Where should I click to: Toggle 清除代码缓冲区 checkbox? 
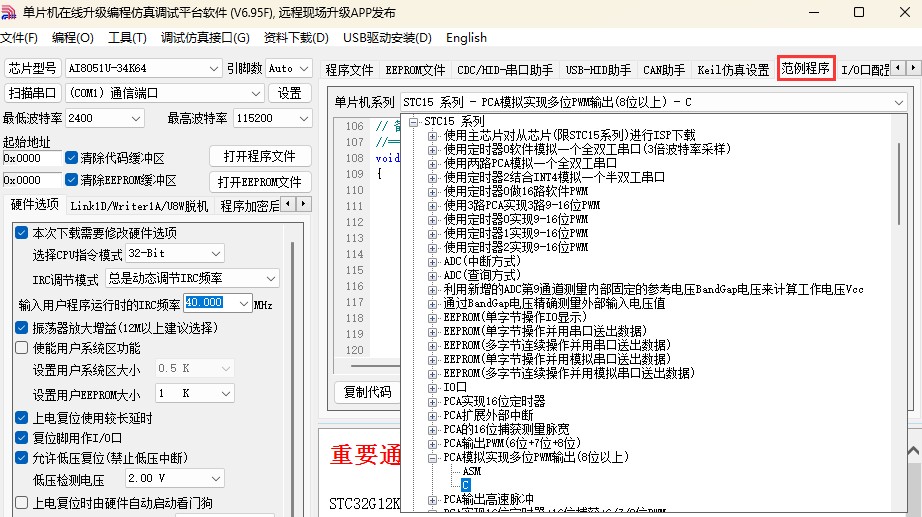point(72,158)
